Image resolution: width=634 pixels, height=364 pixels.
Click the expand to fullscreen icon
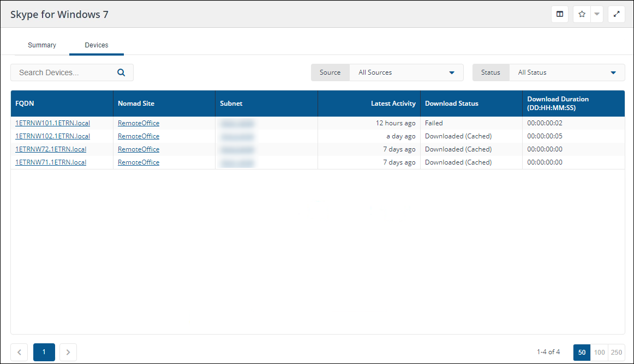click(616, 15)
